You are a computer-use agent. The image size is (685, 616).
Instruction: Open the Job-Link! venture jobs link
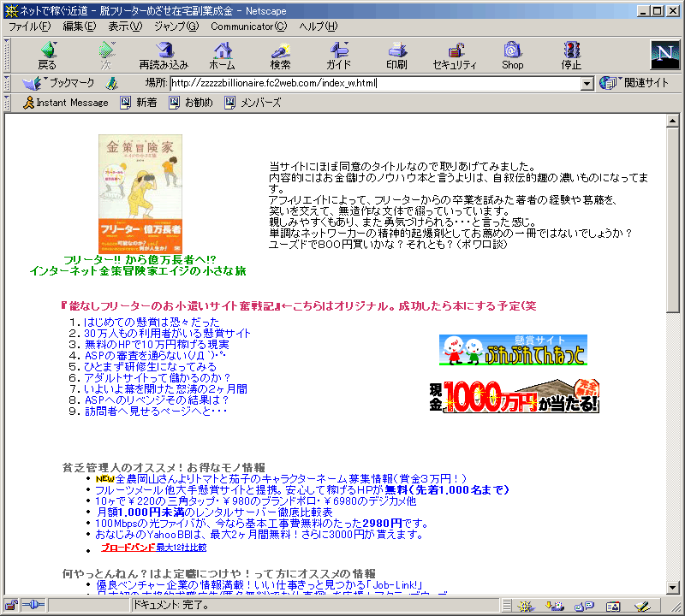pos(259,585)
